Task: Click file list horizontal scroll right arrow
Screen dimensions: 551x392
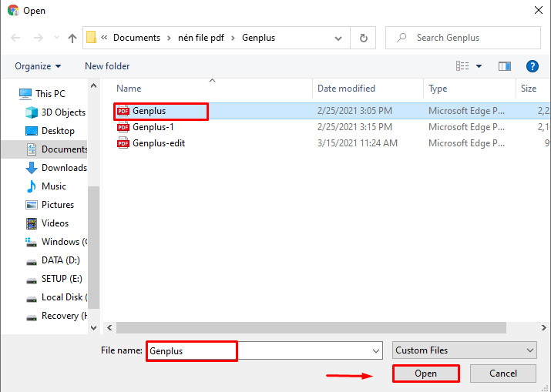Action: click(x=543, y=328)
